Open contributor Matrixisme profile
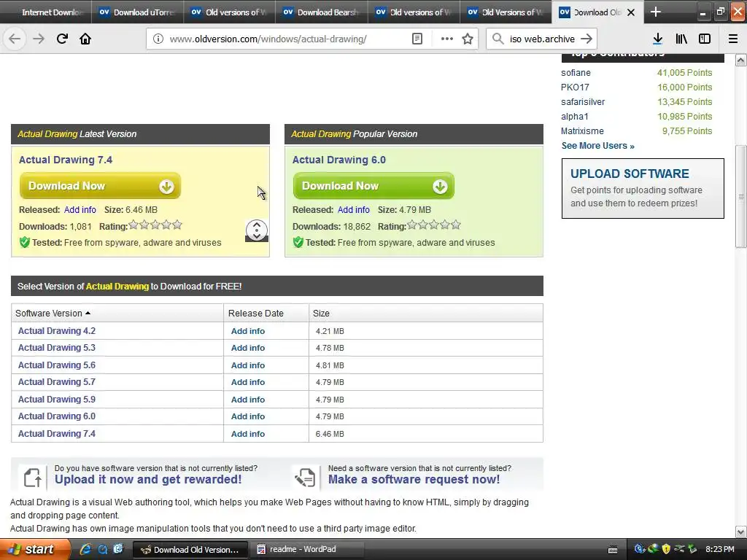This screenshot has width=747, height=560. point(582,131)
